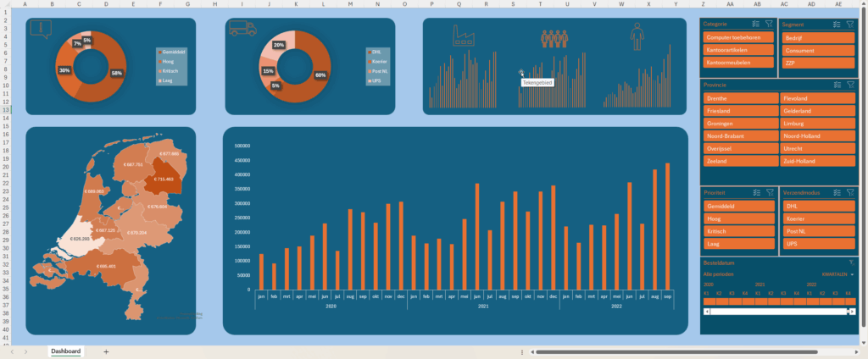Click the factory building icon

pos(465,35)
